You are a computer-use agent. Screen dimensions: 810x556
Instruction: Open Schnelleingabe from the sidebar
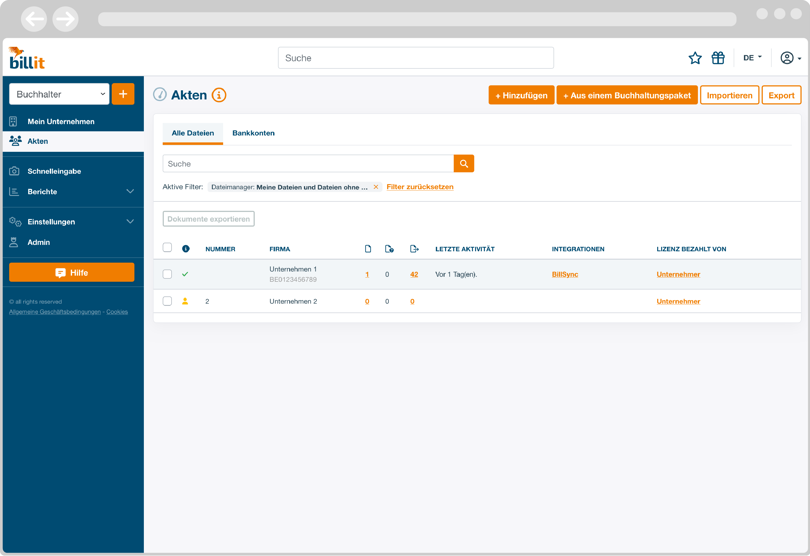(x=54, y=171)
